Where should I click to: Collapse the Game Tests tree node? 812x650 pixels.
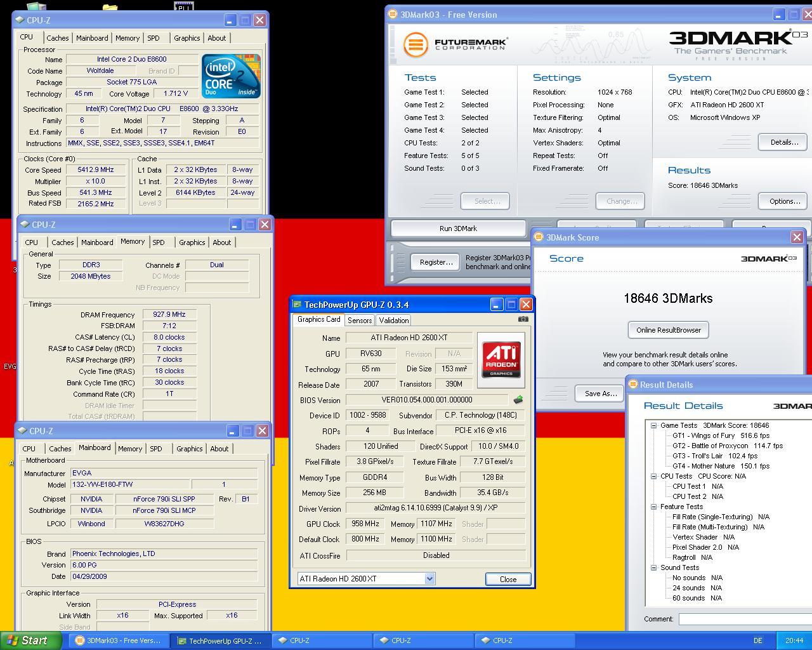pos(653,425)
